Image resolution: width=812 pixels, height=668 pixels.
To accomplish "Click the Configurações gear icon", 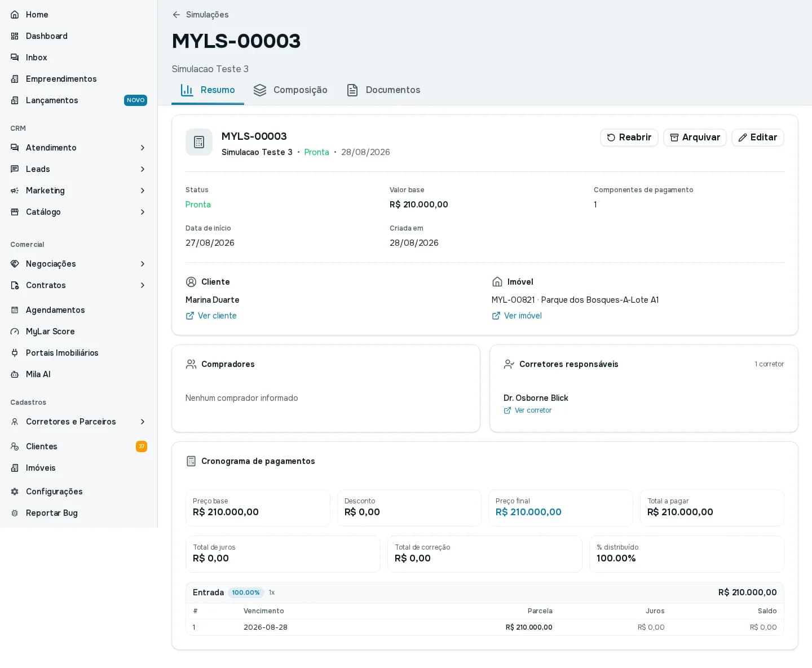I will click(x=15, y=492).
